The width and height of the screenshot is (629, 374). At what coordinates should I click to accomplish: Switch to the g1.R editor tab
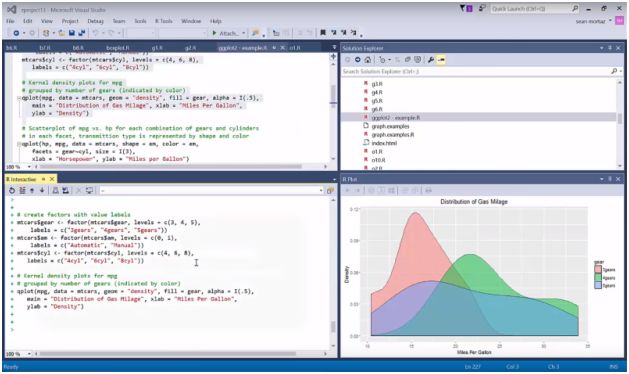coord(157,48)
